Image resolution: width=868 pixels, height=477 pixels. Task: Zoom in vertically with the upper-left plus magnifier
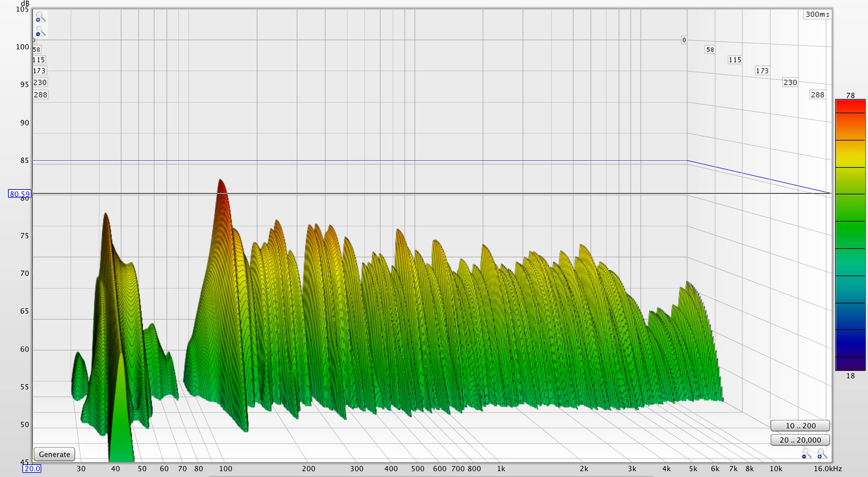tap(40, 17)
